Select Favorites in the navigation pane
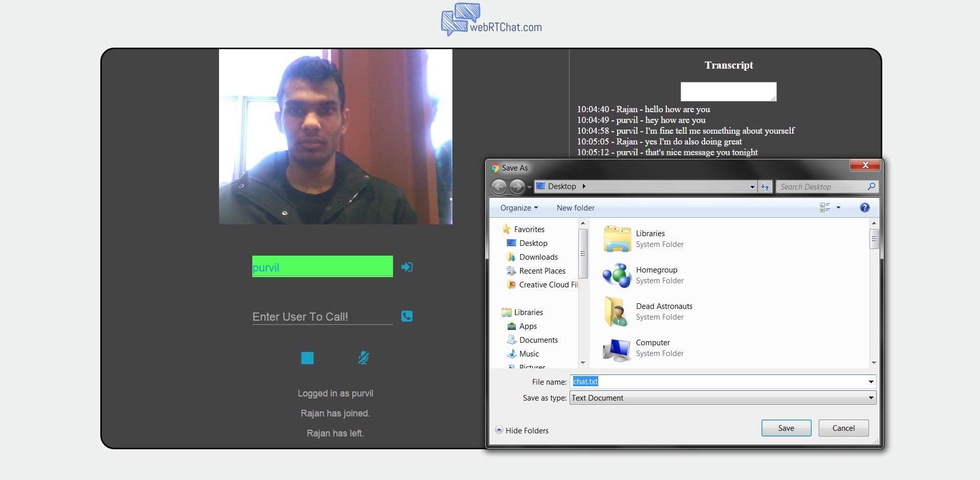This screenshot has height=480, width=980. point(529,229)
